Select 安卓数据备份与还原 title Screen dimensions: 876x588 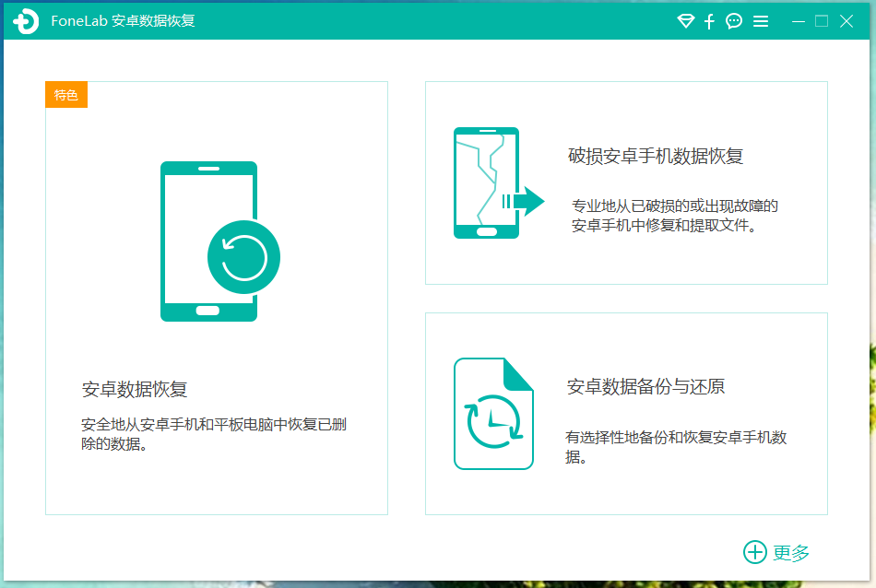[x=645, y=386]
